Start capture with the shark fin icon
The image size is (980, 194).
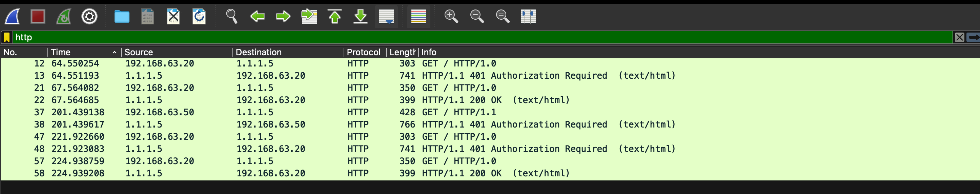click(x=12, y=16)
